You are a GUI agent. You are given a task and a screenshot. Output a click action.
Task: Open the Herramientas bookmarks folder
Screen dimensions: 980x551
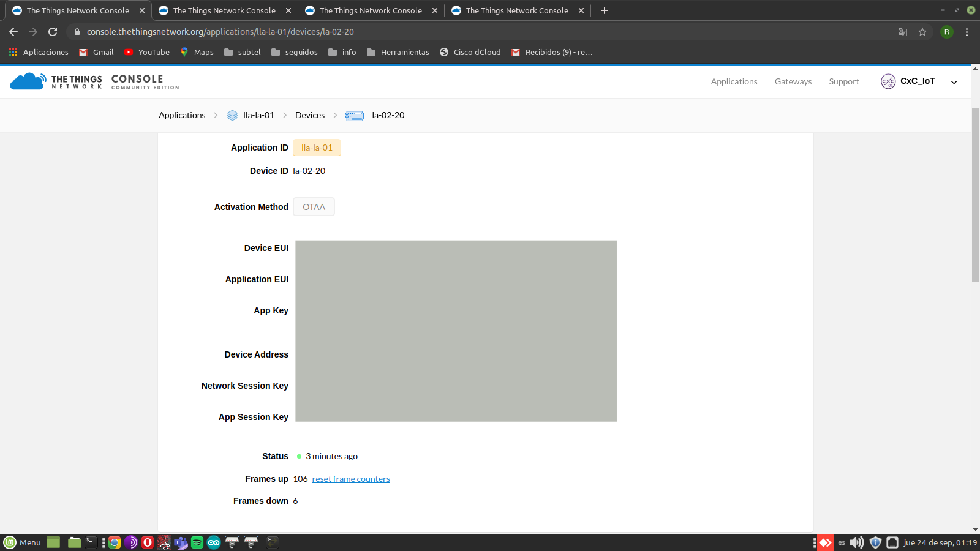[398, 52]
